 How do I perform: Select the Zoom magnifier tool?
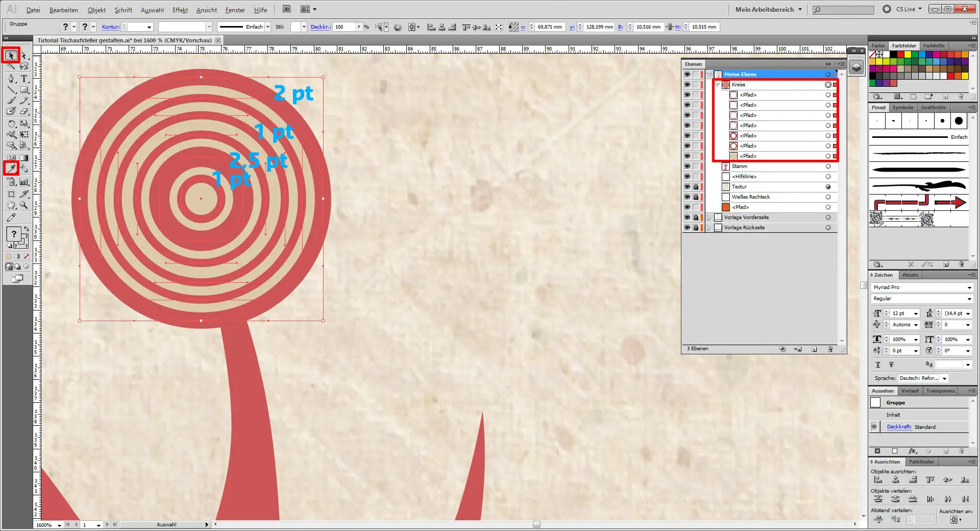coord(24,205)
